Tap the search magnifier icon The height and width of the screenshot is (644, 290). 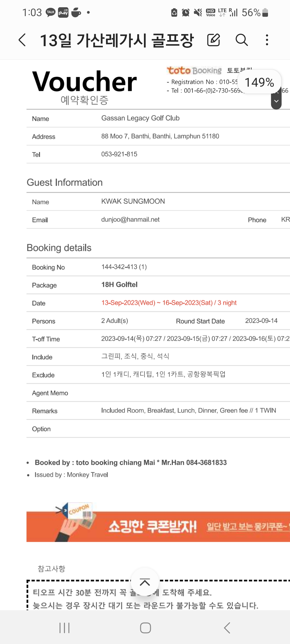point(241,40)
